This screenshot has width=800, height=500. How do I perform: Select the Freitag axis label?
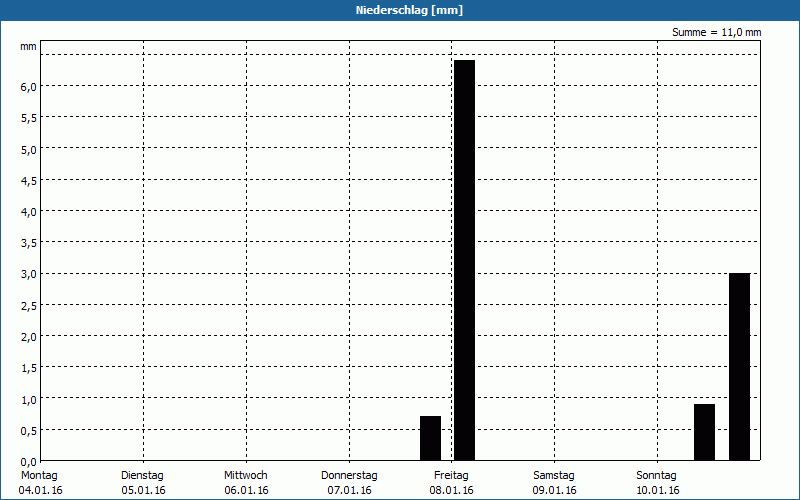coord(451,476)
